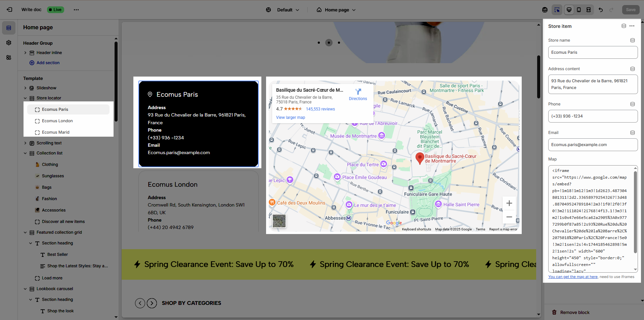The height and width of the screenshot is (320, 644).
Task: Connect dynamic source for Address content
Action: coord(633,69)
